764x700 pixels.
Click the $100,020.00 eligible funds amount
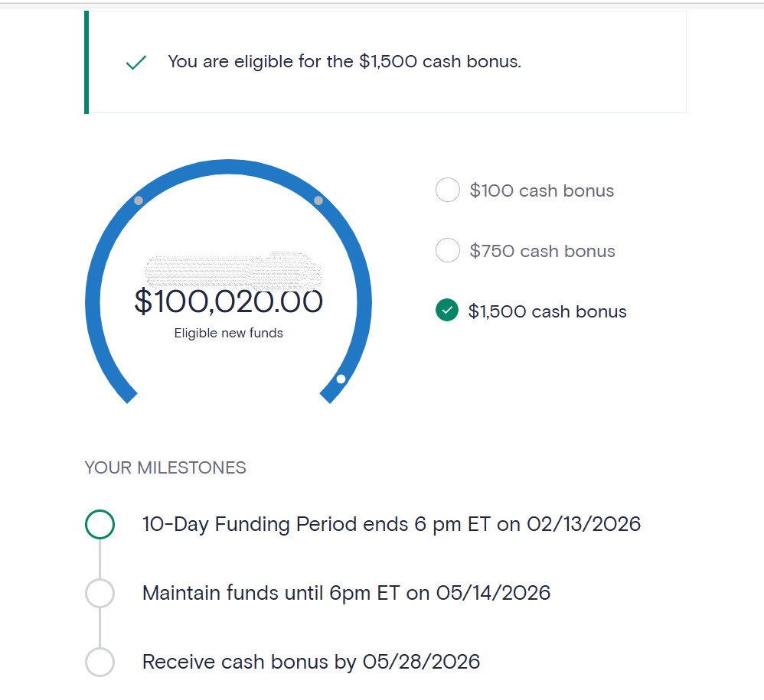tap(228, 301)
